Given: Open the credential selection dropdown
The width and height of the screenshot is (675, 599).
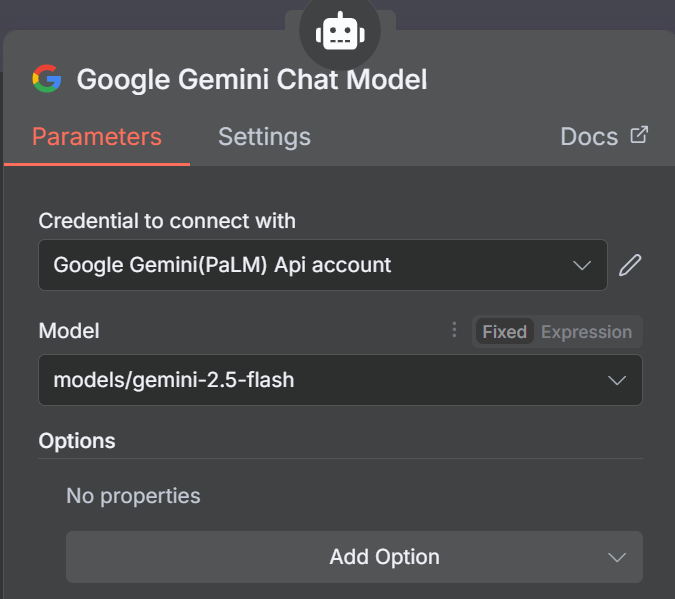Looking at the screenshot, I should coord(322,265).
